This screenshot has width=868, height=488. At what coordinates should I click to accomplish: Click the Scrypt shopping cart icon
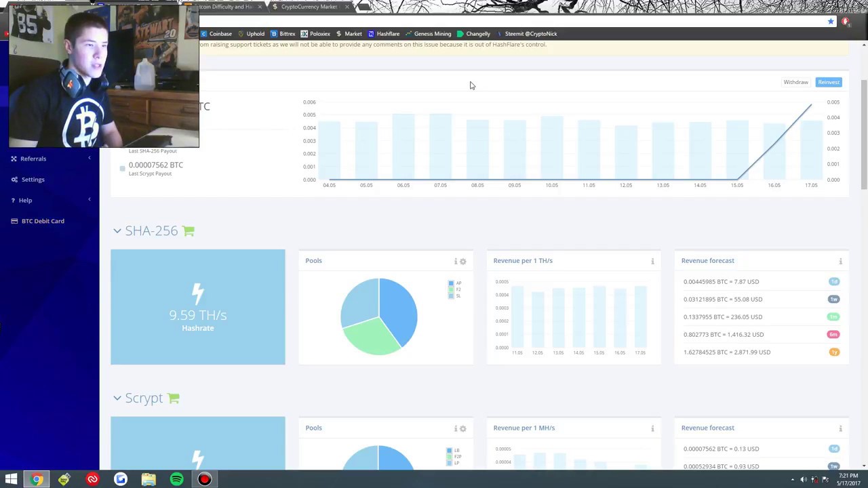(x=174, y=399)
